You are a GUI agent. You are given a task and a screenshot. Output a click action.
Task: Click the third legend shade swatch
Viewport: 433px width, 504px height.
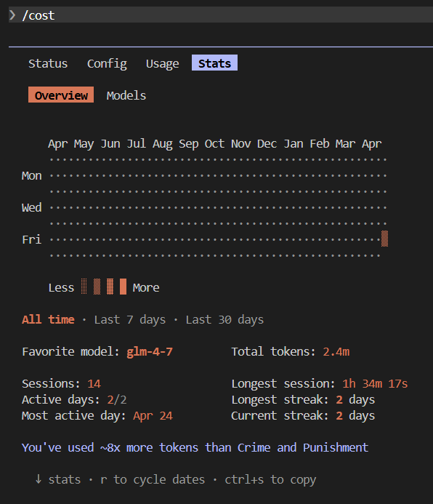pyautogui.click(x=110, y=287)
